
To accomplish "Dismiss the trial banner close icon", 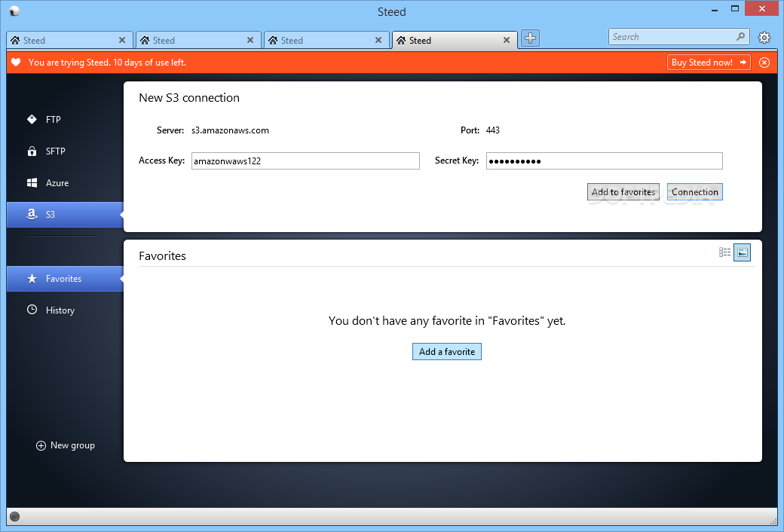I will coord(764,63).
